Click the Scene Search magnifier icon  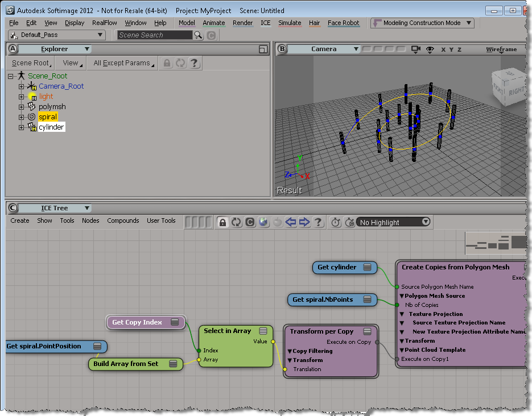(198, 35)
